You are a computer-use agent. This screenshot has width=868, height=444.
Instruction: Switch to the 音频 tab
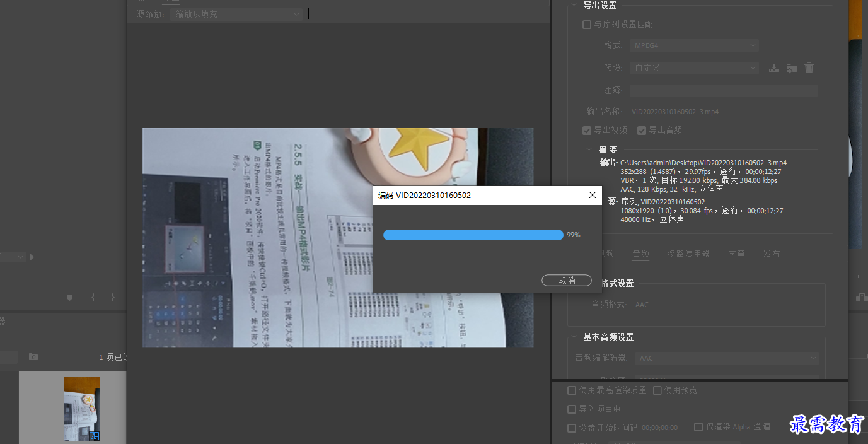(641, 254)
